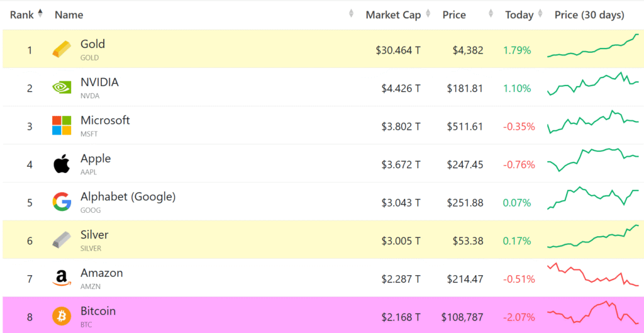Click the Microsoft logo icon
Image resolution: width=644 pixels, height=333 pixels.
tap(62, 126)
